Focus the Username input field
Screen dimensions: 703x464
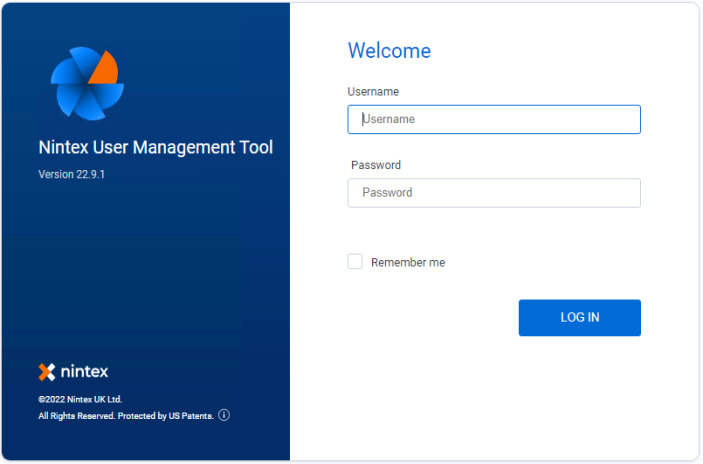pos(494,120)
